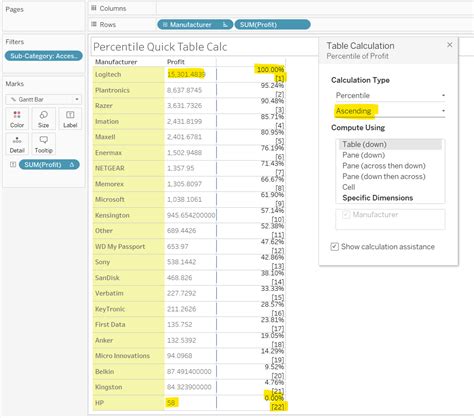Close the Table Calculation dialog
Screen dimensions: 474x418
[450, 45]
